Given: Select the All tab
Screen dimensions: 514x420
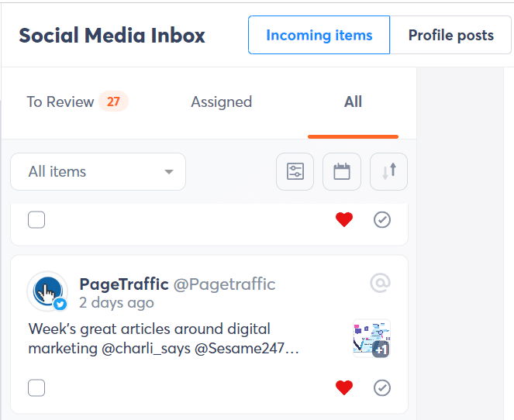Looking at the screenshot, I should 353,102.
